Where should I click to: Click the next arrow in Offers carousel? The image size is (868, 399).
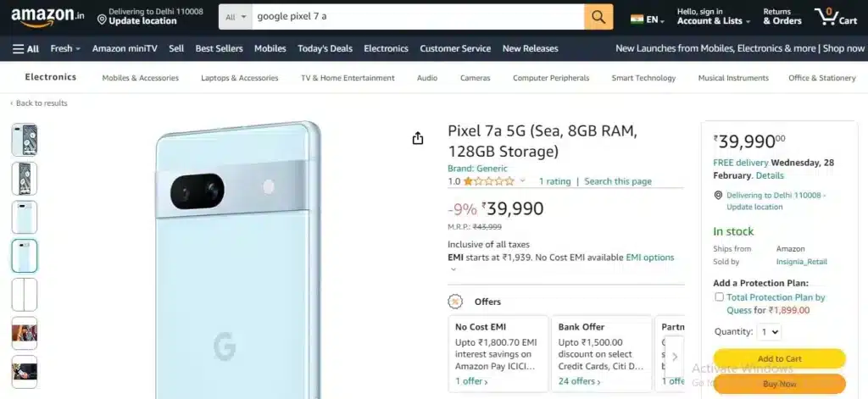(x=674, y=357)
